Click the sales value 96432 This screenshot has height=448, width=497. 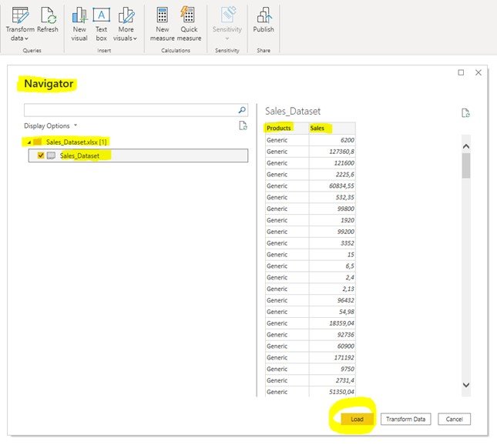pos(346,300)
